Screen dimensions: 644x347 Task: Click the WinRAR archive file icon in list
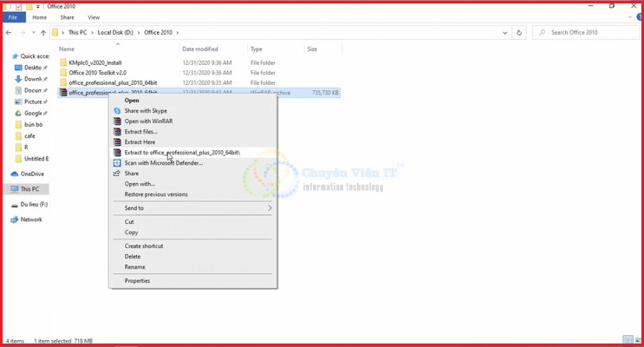tap(62, 93)
